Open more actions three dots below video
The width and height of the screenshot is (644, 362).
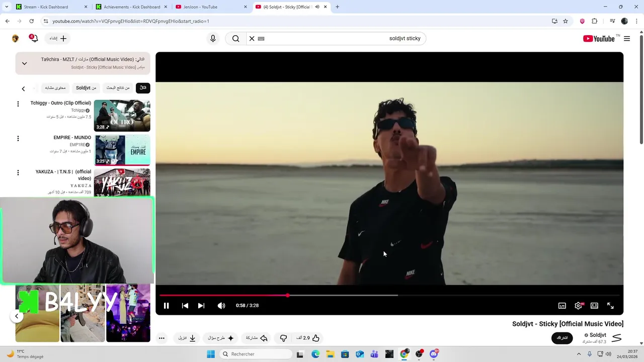pos(162,338)
